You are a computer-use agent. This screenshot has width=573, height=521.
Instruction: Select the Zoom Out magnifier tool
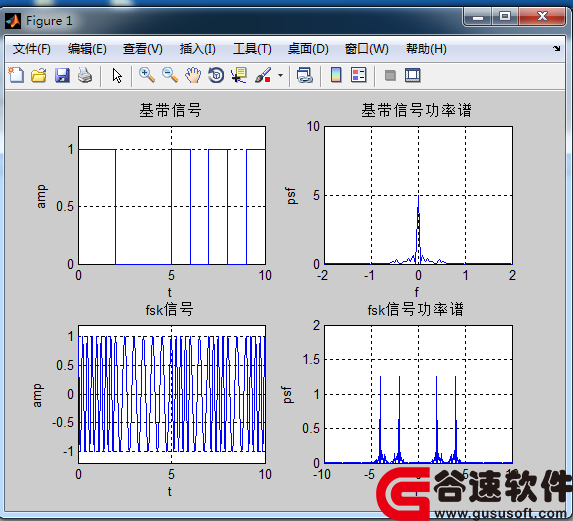(x=170, y=76)
